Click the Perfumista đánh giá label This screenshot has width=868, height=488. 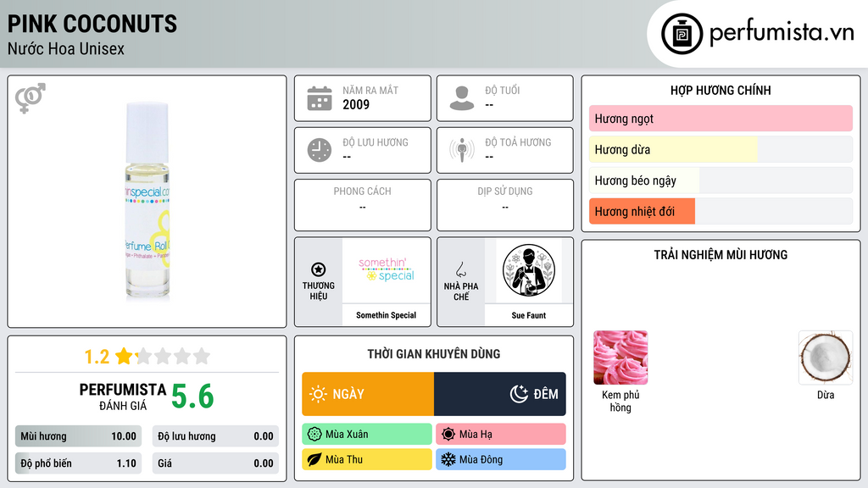pyautogui.click(x=123, y=396)
